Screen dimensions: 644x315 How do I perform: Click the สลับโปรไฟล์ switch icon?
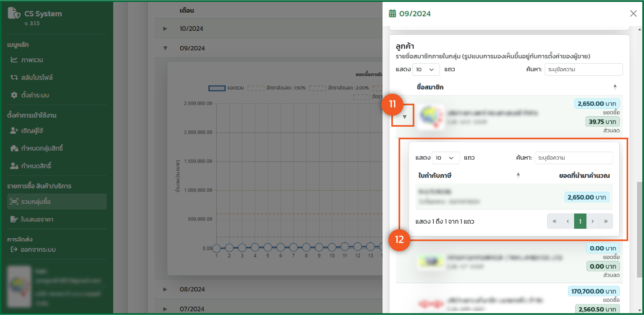pyautogui.click(x=14, y=77)
